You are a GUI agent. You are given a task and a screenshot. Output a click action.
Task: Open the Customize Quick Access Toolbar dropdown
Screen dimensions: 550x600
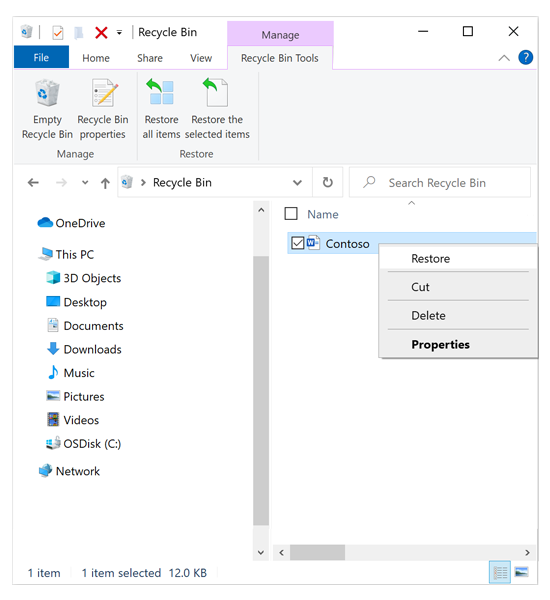coord(119,33)
